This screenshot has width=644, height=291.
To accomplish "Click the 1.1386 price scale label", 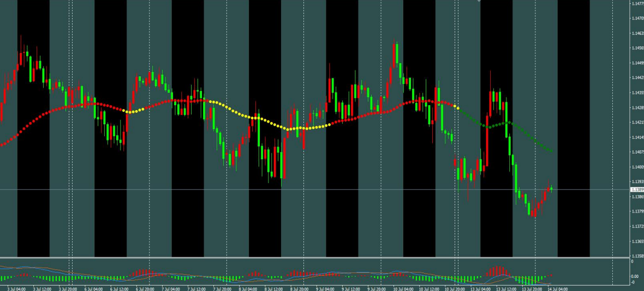I will (x=638, y=197).
